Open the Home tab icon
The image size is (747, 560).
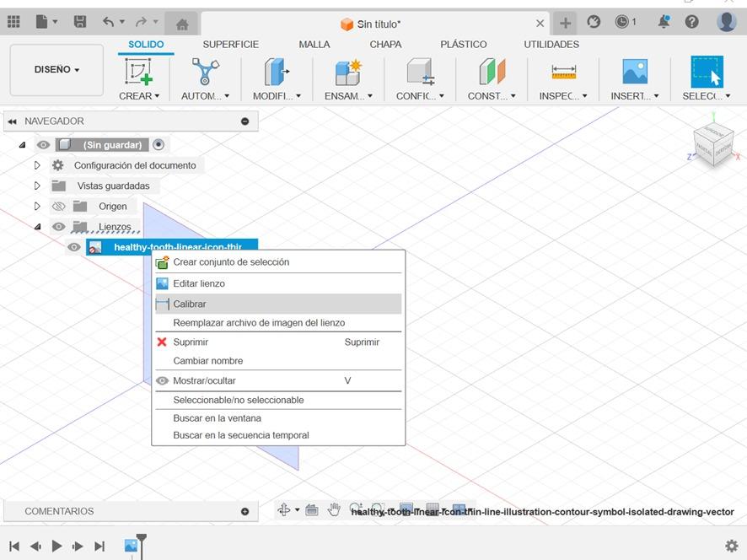pyautogui.click(x=181, y=24)
